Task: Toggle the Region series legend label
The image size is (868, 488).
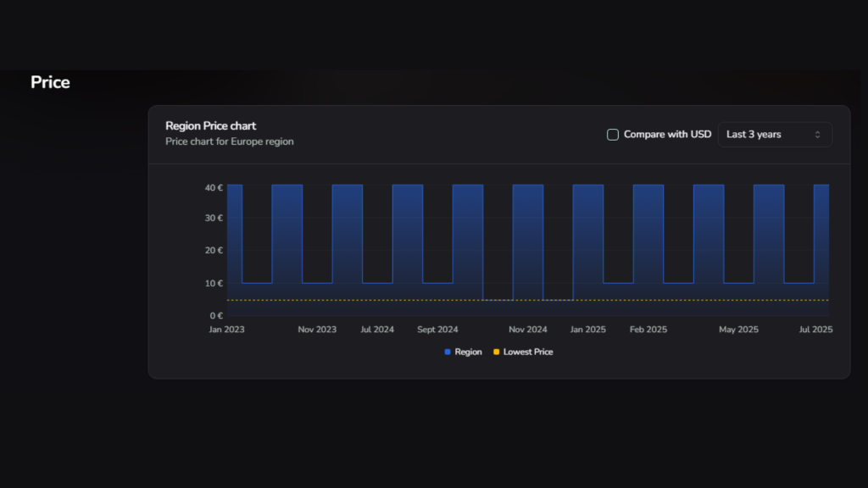Action: [x=468, y=352]
